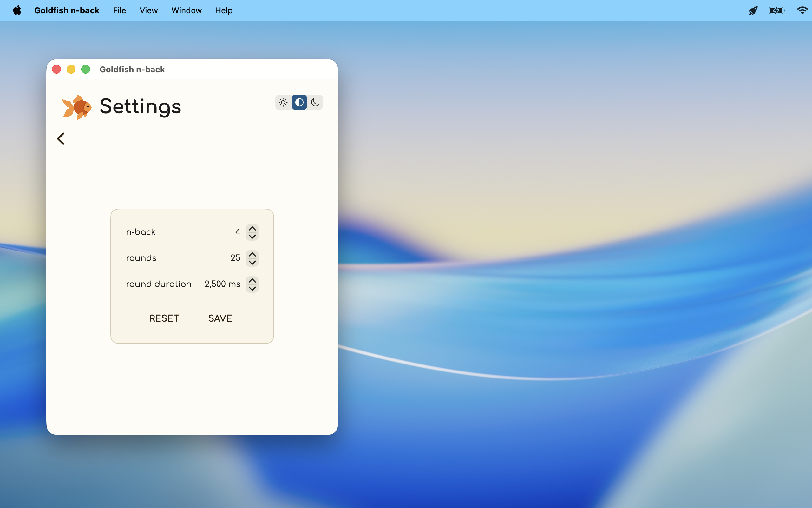Click the SAVE button
The height and width of the screenshot is (508, 812).
click(x=220, y=318)
